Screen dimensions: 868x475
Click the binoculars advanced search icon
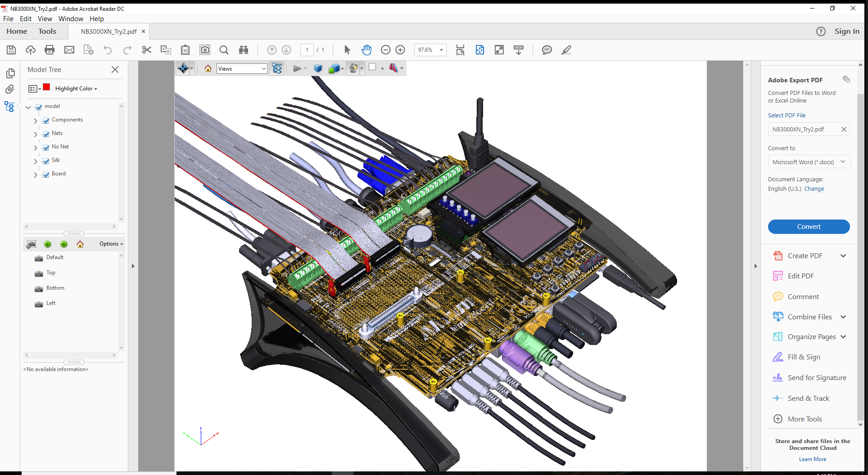coord(244,50)
